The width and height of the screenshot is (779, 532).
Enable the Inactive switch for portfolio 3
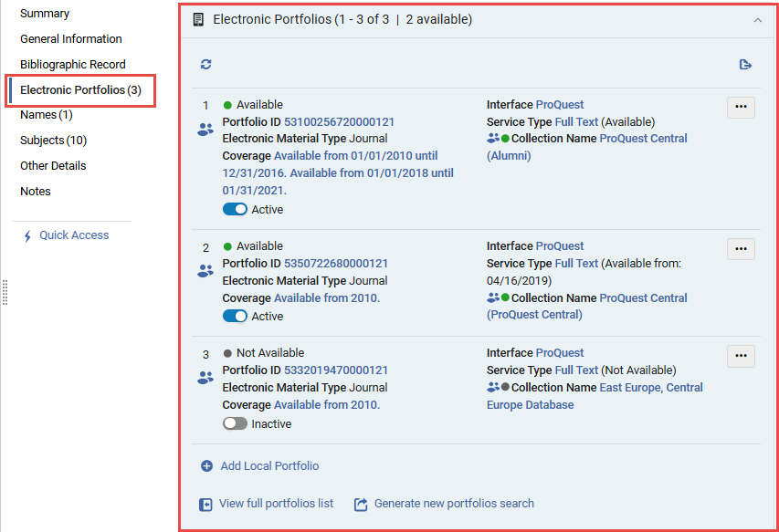(235, 424)
